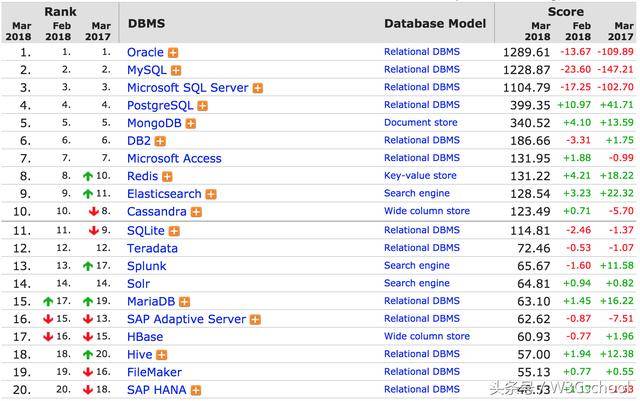Click the plus icon next to Elasticsearch
640x401 pixels.
[210, 194]
